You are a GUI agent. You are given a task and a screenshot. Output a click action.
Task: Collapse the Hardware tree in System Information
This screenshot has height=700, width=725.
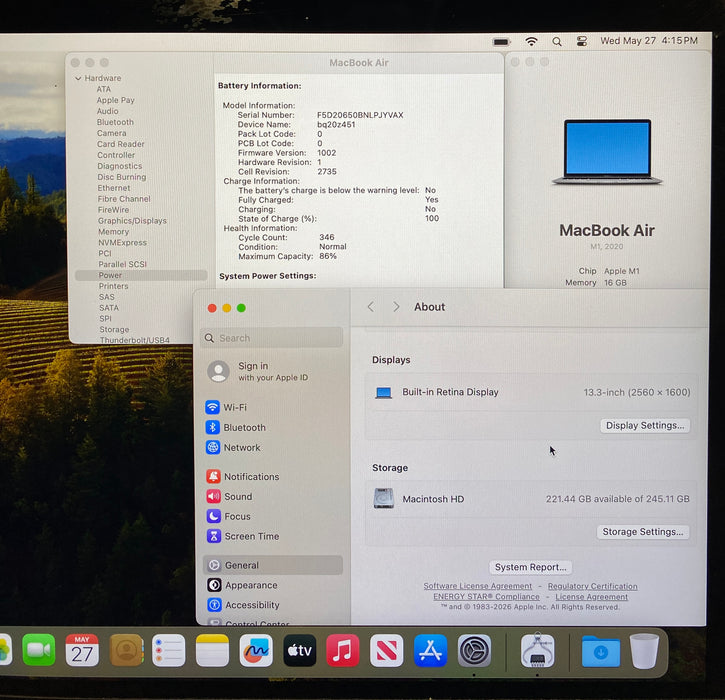point(78,79)
